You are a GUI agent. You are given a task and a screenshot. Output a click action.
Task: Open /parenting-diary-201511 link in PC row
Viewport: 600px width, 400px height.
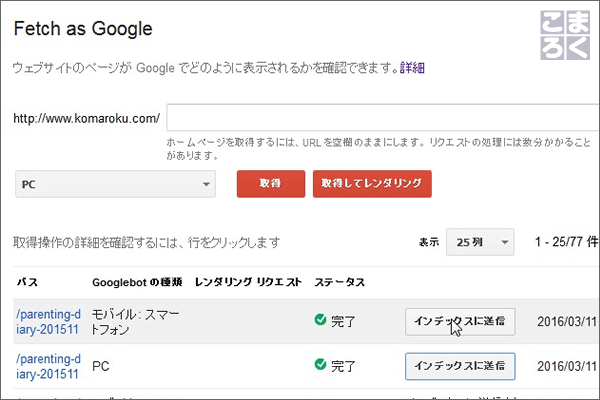[48, 366]
